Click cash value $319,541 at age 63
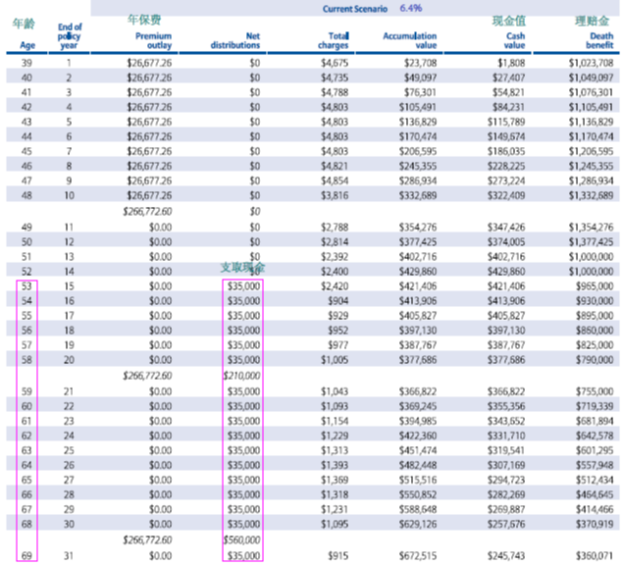 click(507, 450)
